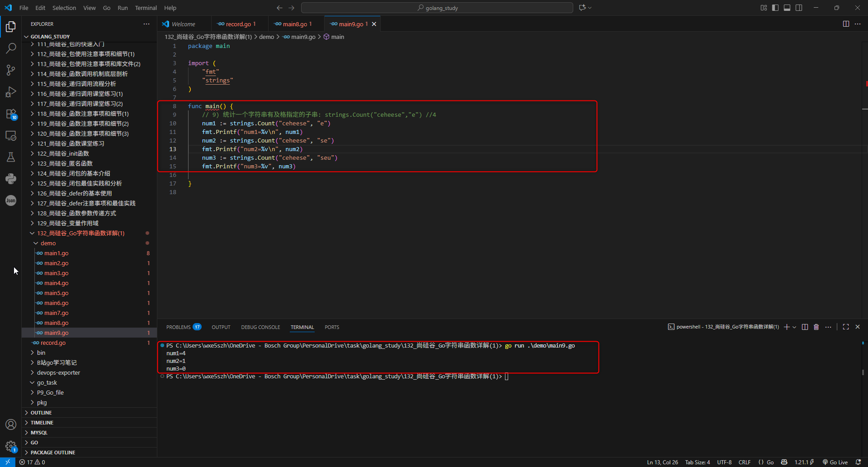Open the Explorer view in activity bar

11,27
